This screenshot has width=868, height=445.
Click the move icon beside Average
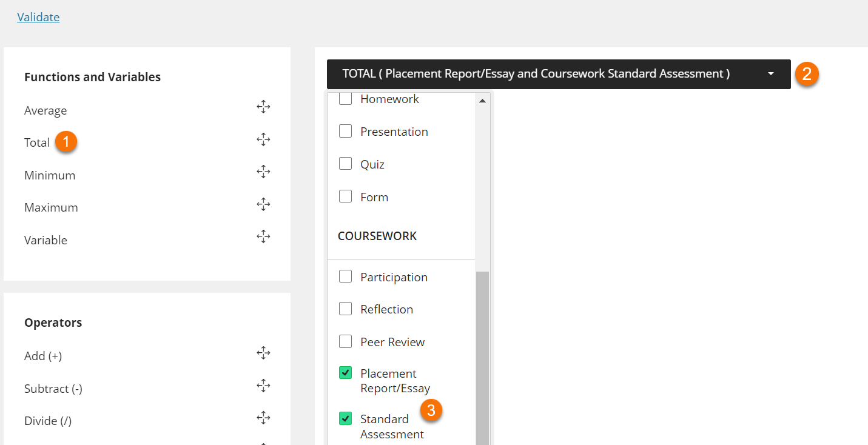(263, 106)
